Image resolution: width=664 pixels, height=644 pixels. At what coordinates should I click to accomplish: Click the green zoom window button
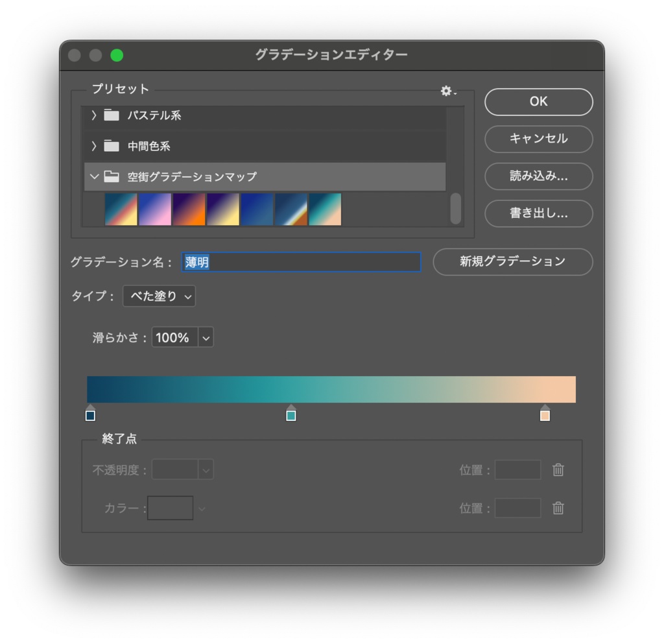[x=117, y=56]
